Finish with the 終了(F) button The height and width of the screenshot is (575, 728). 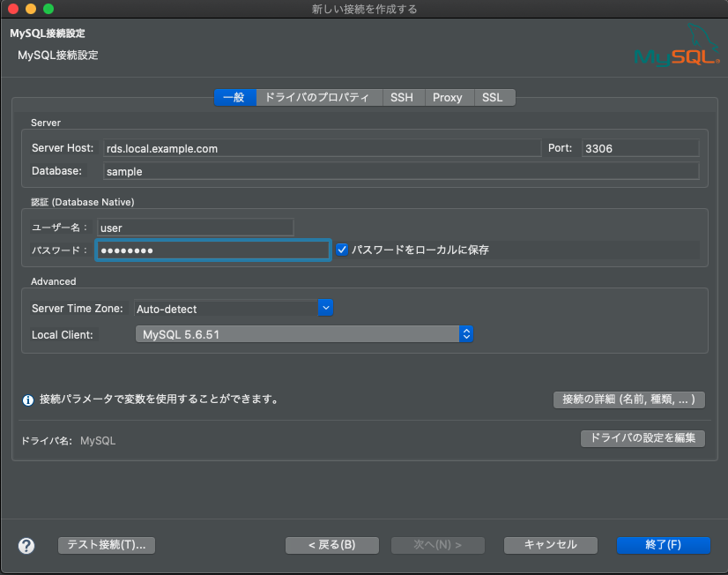(x=664, y=545)
